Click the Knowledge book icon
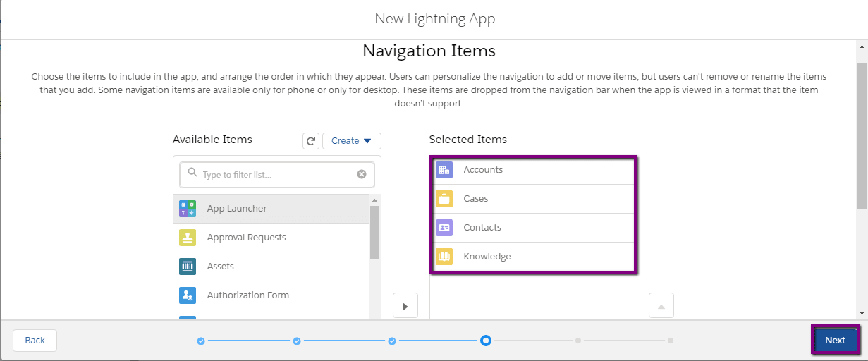 [x=444, y=257]
